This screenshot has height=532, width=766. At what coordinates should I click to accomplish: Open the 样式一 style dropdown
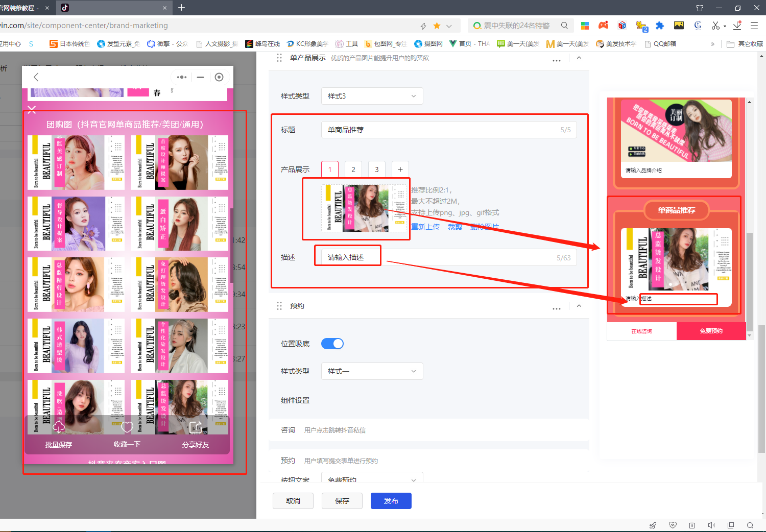[372, 371]
